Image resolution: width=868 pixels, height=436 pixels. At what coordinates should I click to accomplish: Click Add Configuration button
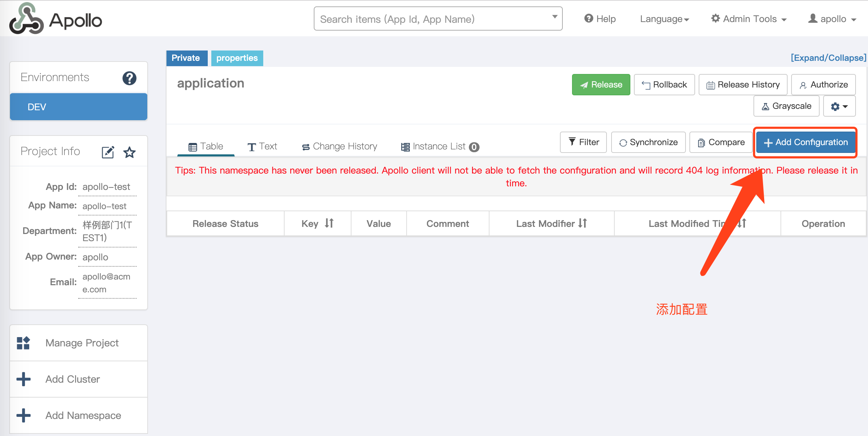pos(806,142)
